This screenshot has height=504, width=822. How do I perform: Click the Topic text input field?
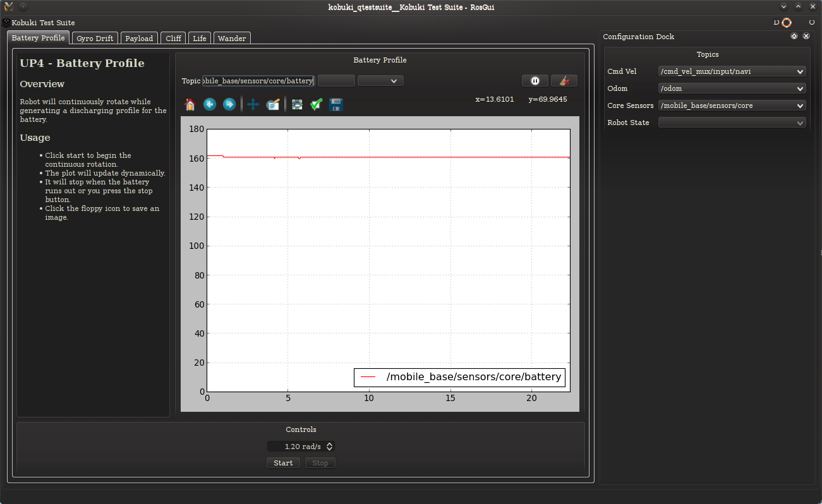[x=258, y=81]
